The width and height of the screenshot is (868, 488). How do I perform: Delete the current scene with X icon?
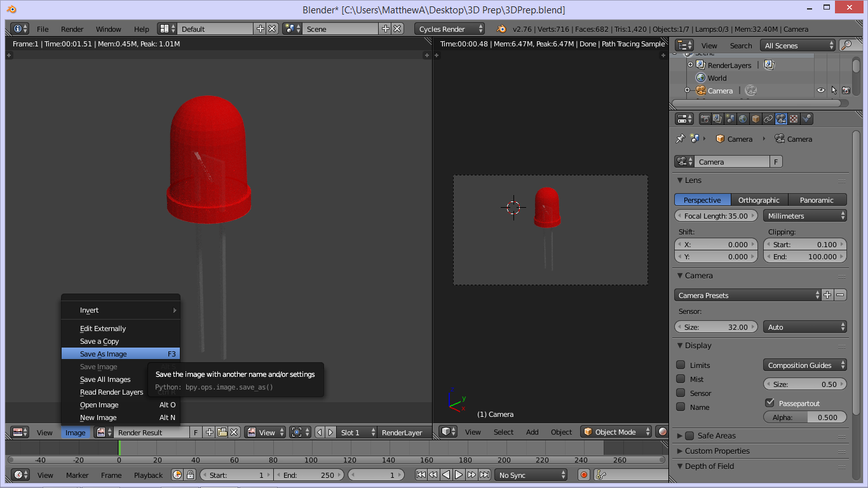click(398, 29)
